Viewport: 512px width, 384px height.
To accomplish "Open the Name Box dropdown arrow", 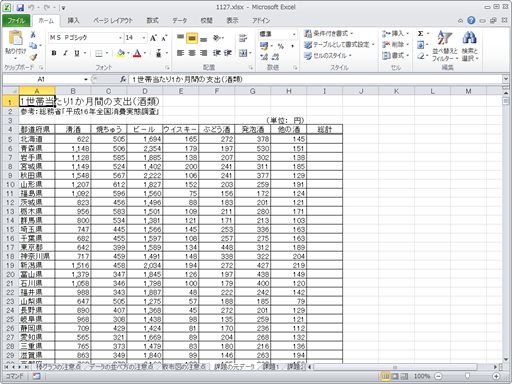I will point(86,79).
